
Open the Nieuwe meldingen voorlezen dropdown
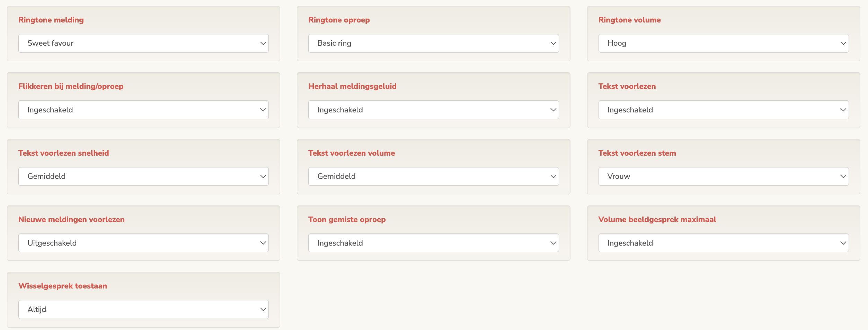[x=143, y=243]
